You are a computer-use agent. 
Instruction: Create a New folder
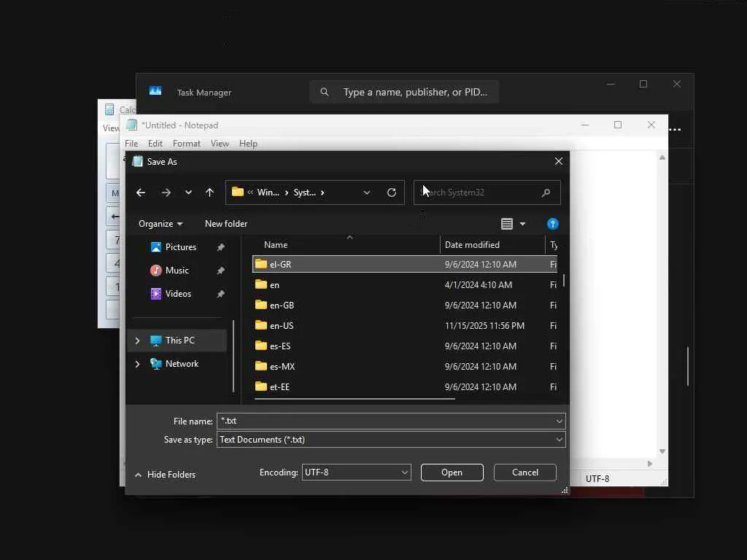[x=226, y=224]
